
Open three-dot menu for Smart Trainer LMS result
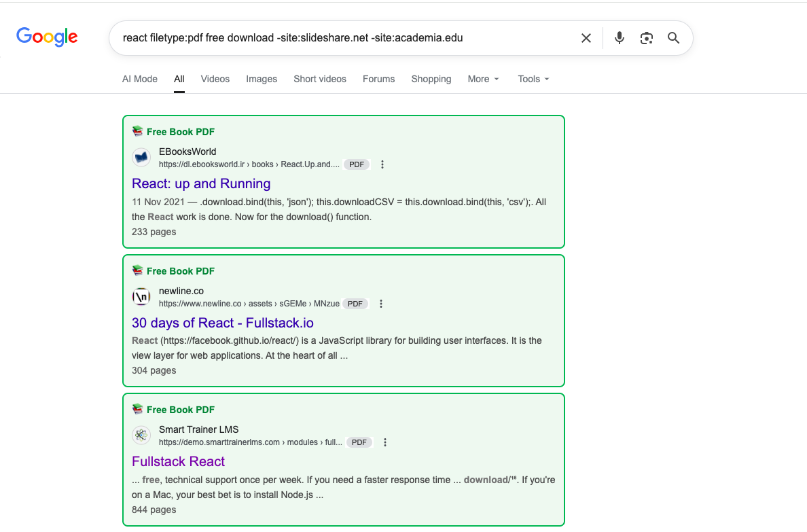click(x=385, y=442)
